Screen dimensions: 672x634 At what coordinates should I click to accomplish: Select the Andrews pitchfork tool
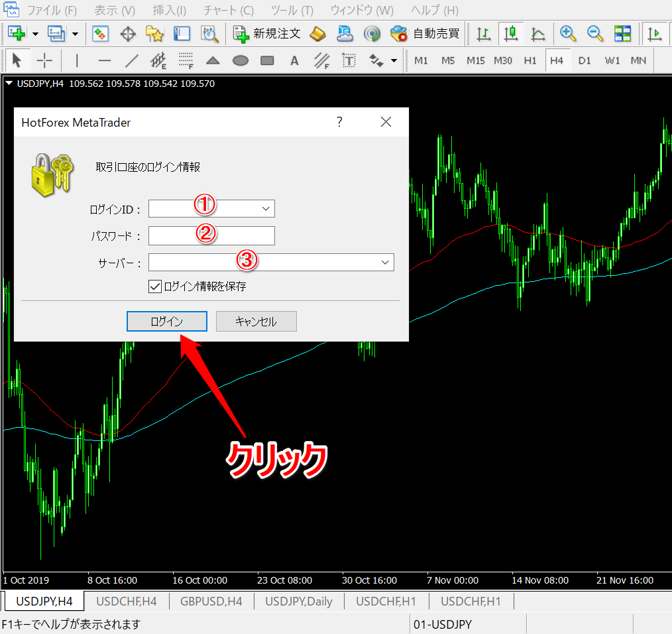pyautogui.click(x=321, y=60)
